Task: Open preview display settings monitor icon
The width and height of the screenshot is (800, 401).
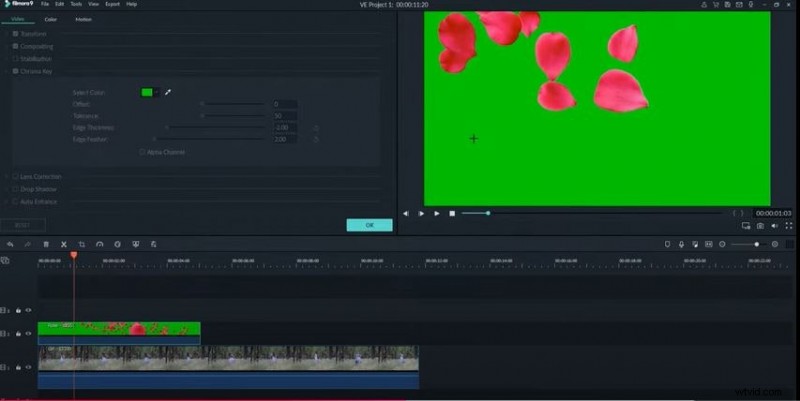Action: 746,225
